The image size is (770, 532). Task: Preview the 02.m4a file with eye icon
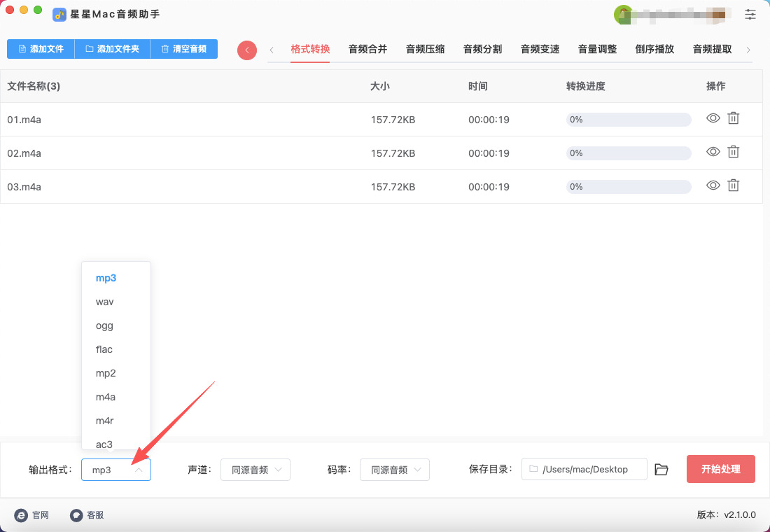713,152
